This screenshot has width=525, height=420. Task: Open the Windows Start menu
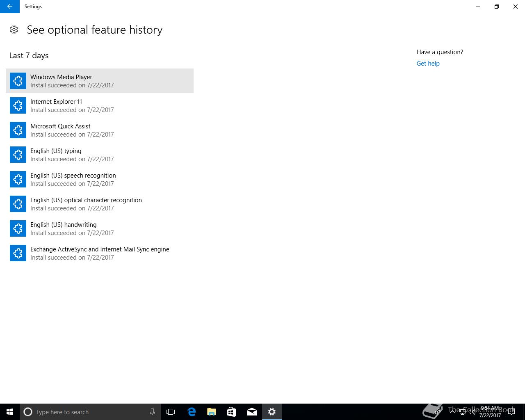tap(10, 412)
